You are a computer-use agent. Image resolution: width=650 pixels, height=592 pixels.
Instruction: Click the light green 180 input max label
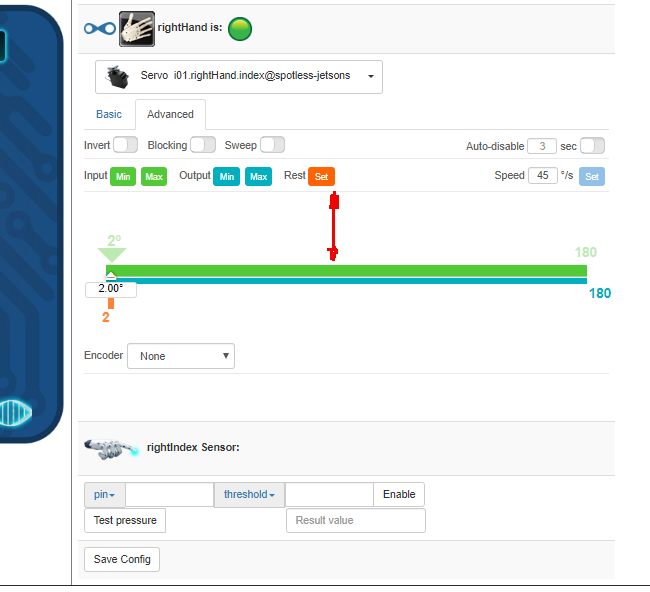pyautogui.click(x=585, y=252)
